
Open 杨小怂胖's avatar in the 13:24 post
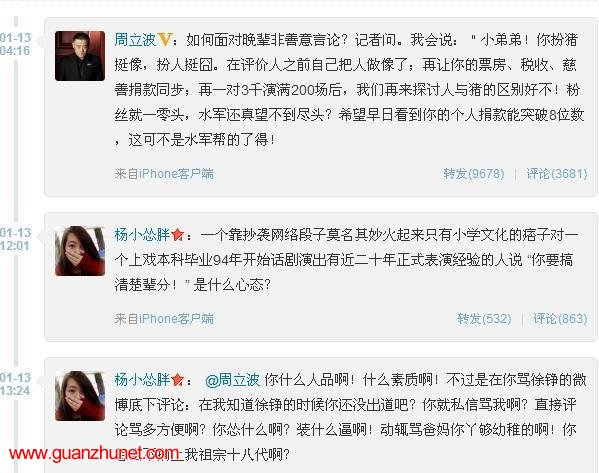click(x=80, y=396)
